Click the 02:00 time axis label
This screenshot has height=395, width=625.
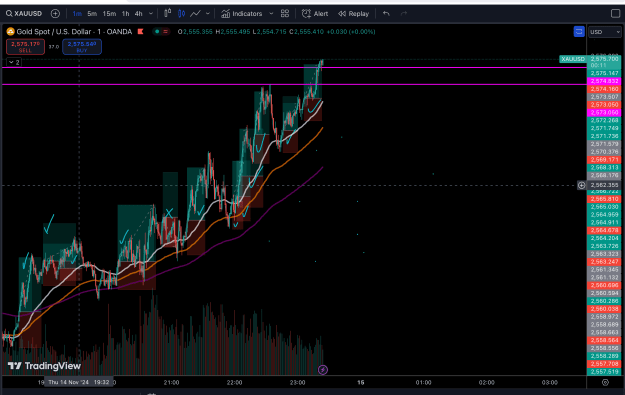[486, 382]
